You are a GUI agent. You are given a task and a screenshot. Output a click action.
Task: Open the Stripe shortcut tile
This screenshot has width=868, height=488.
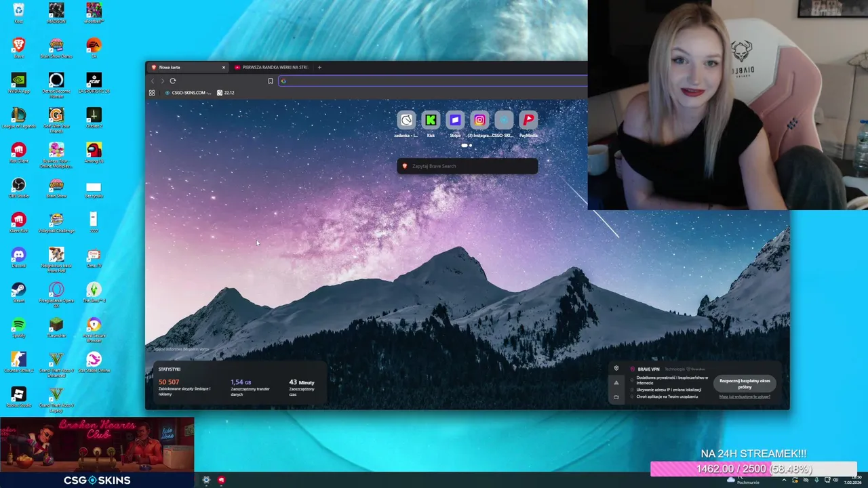pyautogui.click(x=455, y=121)
